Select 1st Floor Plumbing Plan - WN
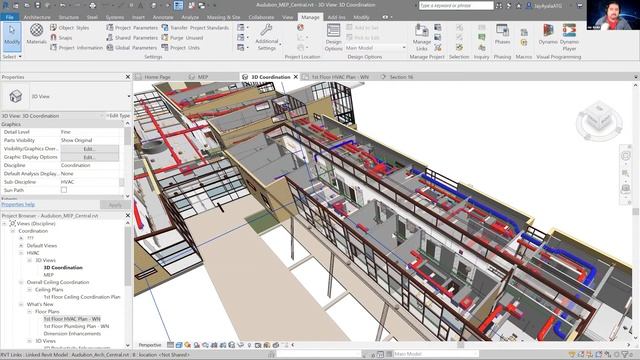The image size is (640, 360). (x=76, y=327)
